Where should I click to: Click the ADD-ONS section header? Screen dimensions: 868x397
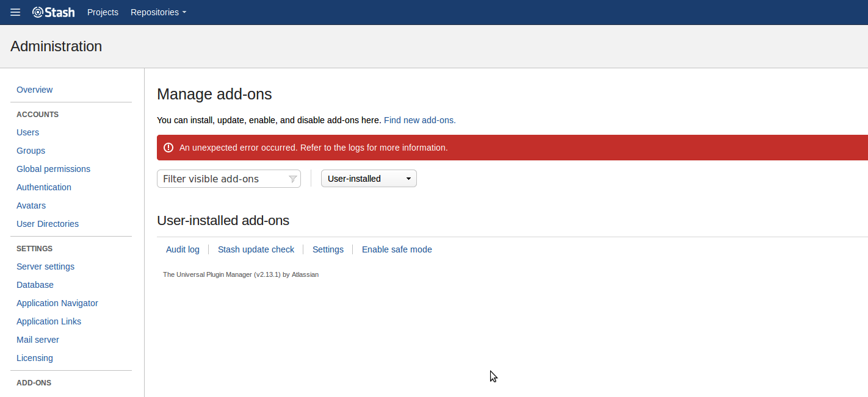(x=34, y=382)
